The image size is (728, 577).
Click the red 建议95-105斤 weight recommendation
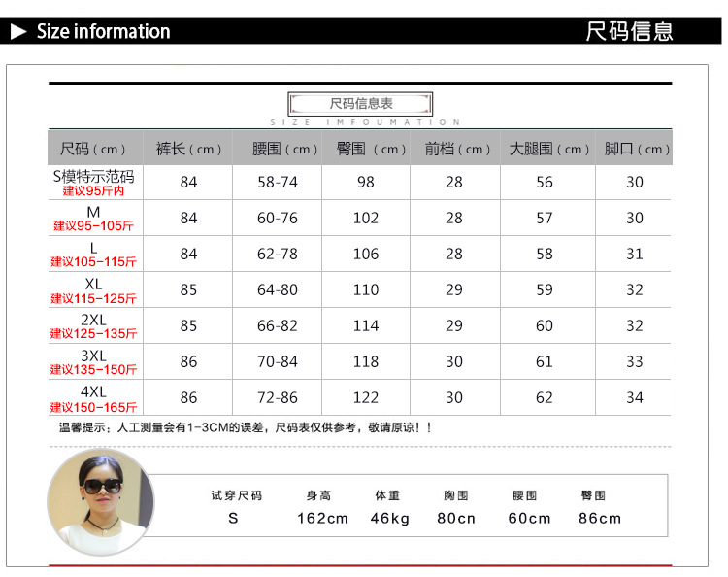(x=94, y=226)
